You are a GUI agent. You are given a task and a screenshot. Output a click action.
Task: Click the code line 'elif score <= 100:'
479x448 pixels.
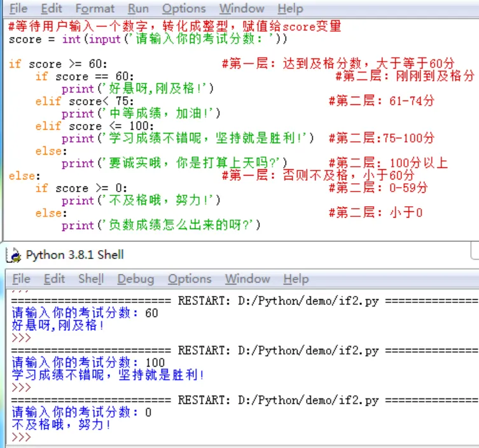point(94,126)
